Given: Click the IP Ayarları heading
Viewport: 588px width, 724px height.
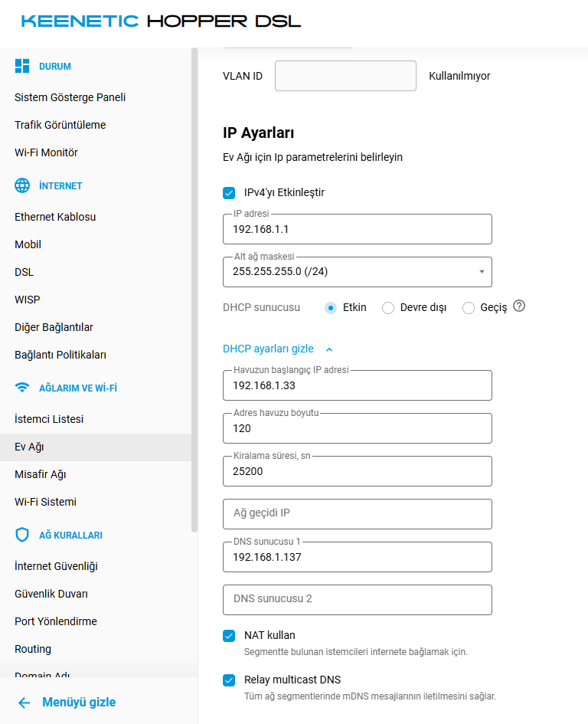Looking at the screenshot, I should [259, 133].
